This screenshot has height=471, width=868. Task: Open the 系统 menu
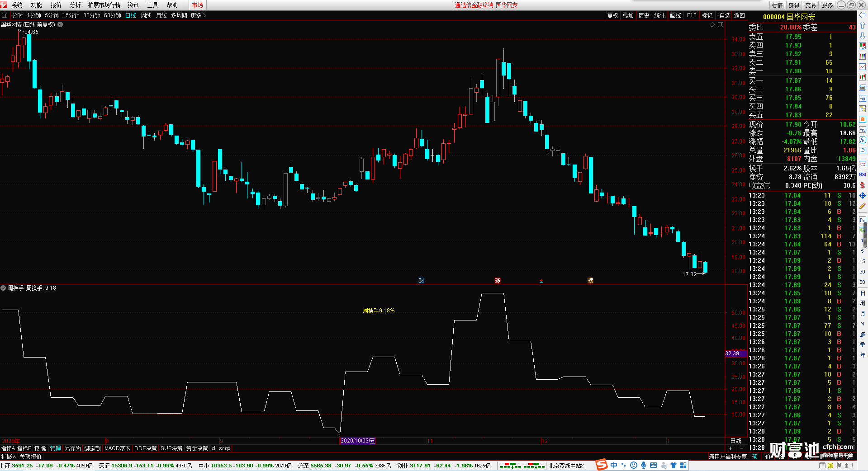point(17,5)
